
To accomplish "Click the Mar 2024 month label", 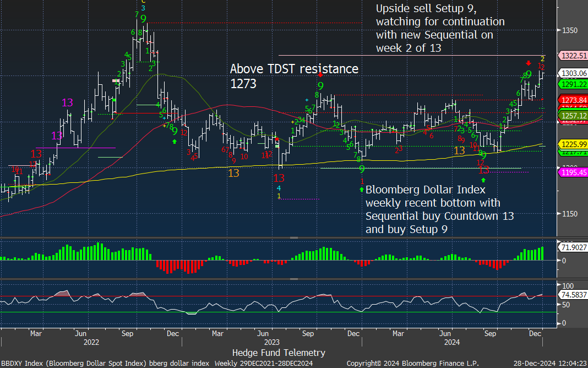I will click(x=398, y=333).
